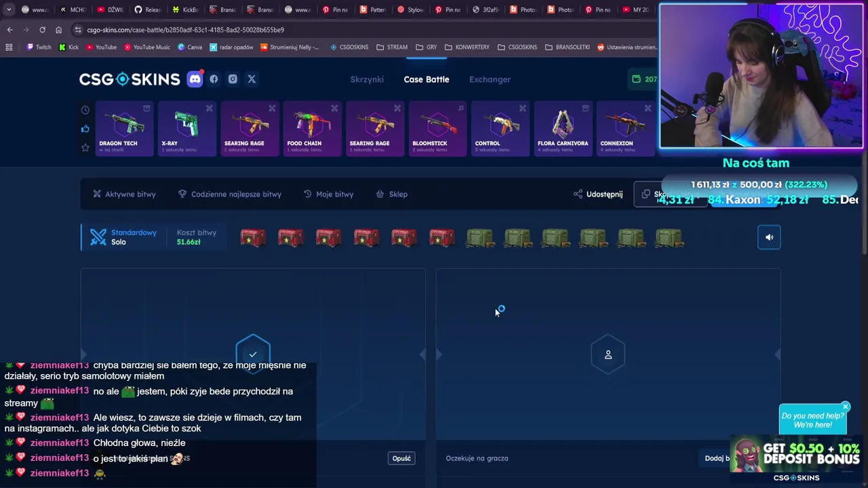Open the FLORA CARNIVORA drop card
Image resolution: width=868 pixels, height=488 pixels.
pyautogui.click(x=563, y=128)
